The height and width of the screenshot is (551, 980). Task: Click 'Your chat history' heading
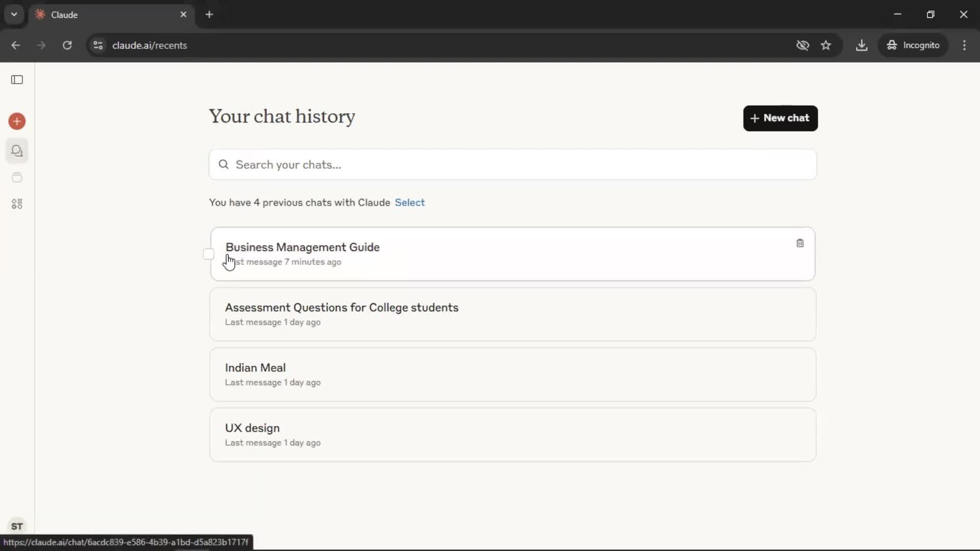click(x=282, y=116)
